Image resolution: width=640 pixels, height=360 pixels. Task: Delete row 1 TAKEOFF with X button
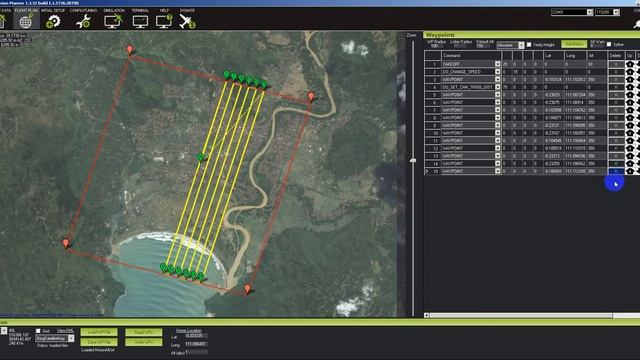coord(616,64)
